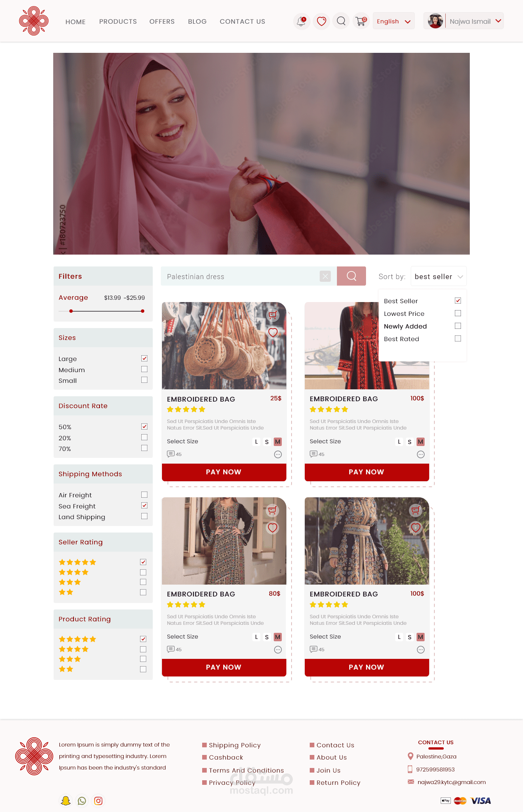The width and height of the screenshot is (523, 812).
Task: Check the Lowest Price sort option
Action: coord(458,313)
